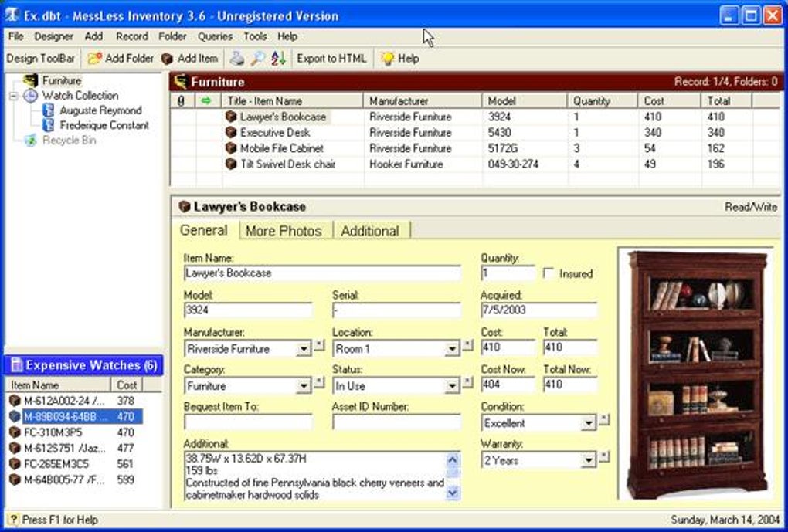
Task: Sort by the Quantity column header
Action: 603,101
